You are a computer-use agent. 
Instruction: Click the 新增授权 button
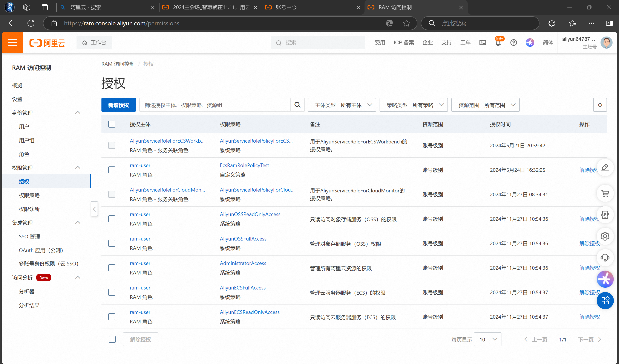(x=118, y=105)
